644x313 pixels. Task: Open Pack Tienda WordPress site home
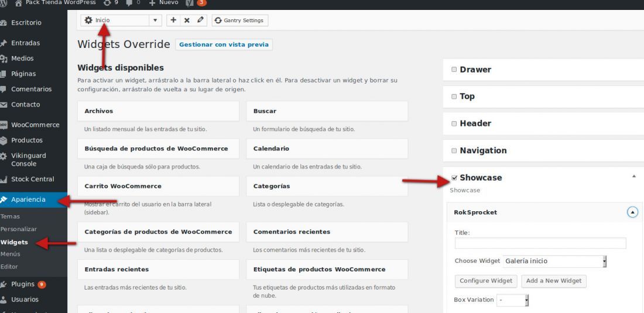tap(55, 2)
